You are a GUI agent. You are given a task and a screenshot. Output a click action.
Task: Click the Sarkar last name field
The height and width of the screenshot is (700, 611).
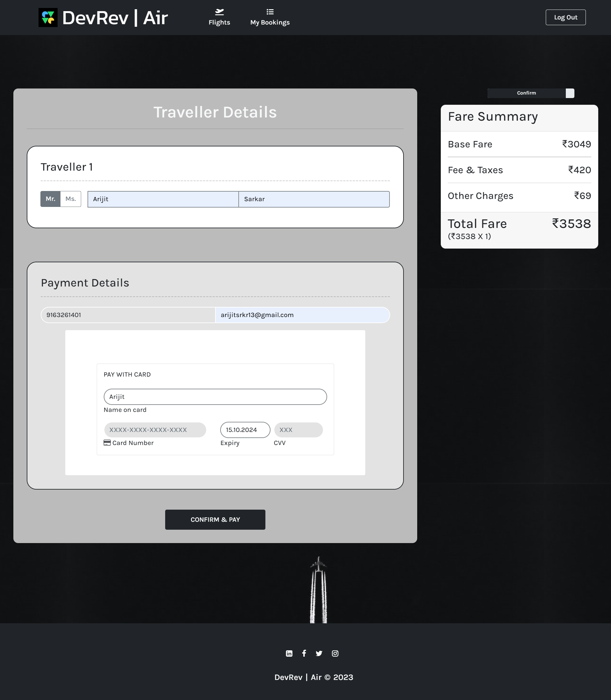(x=313, y=199)
